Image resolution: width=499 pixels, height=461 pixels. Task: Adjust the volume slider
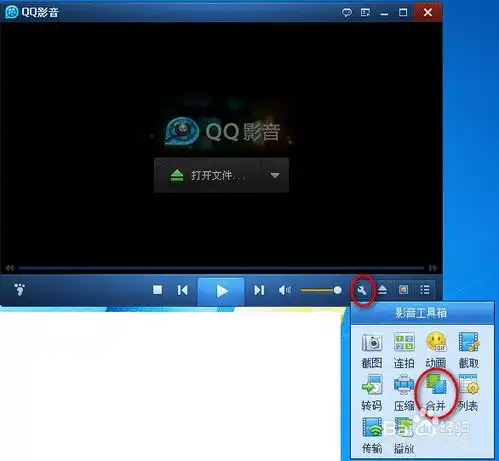click(x=321, y=290)
